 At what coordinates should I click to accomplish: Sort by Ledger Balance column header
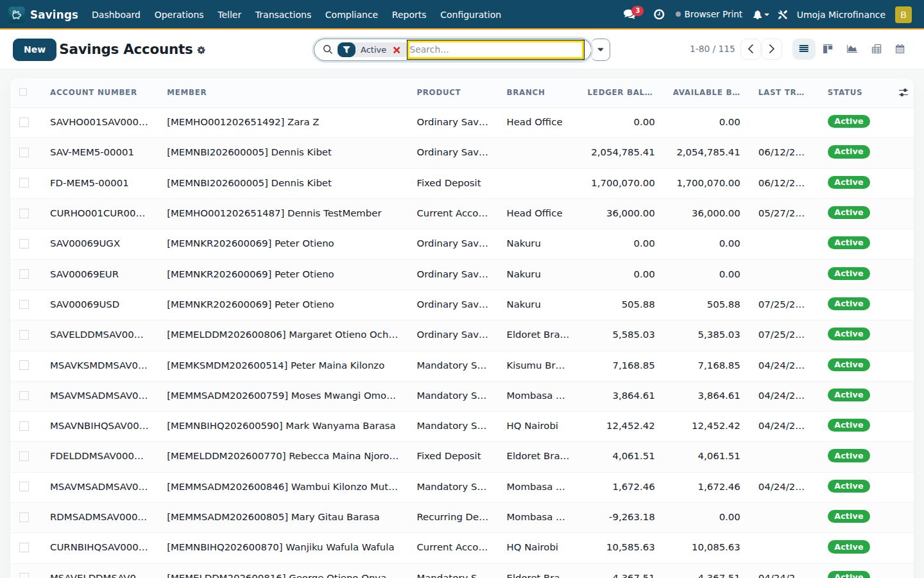(x=620, y=92)
